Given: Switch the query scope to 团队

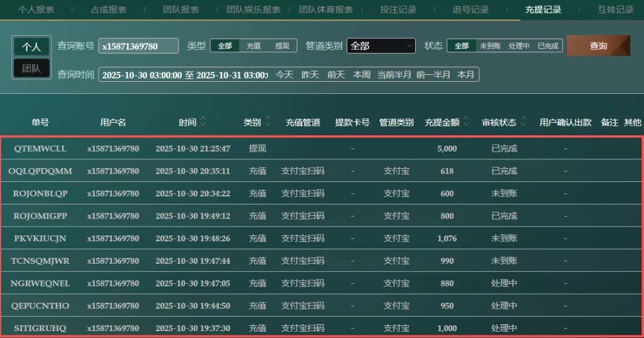Looking at the screenshot, I should pos(31,68).
